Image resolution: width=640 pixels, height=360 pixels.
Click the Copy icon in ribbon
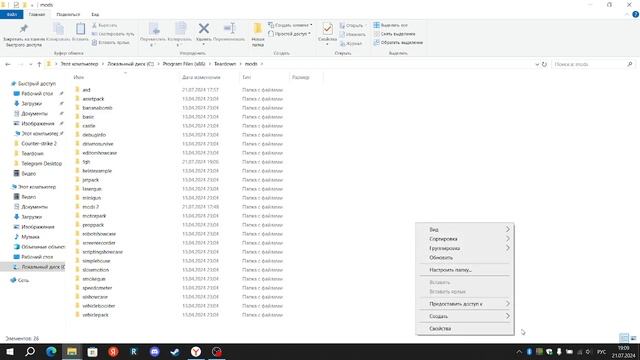pos(59,29)
